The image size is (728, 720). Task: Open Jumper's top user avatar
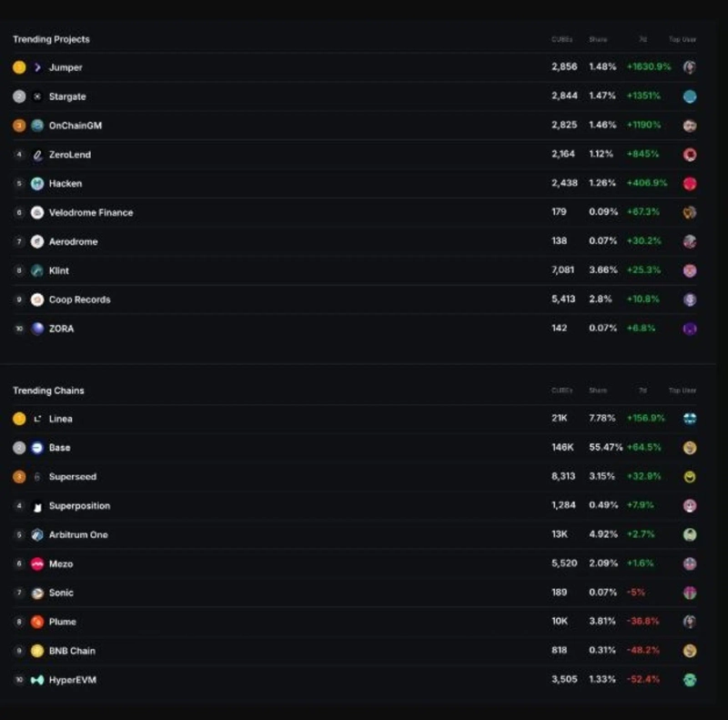click(x=690, y=67)
